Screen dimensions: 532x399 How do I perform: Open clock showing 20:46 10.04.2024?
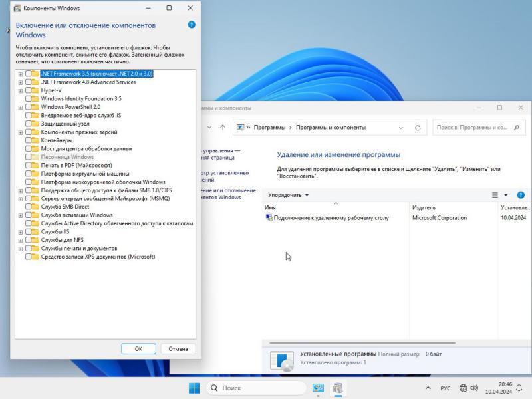(498, 388)
